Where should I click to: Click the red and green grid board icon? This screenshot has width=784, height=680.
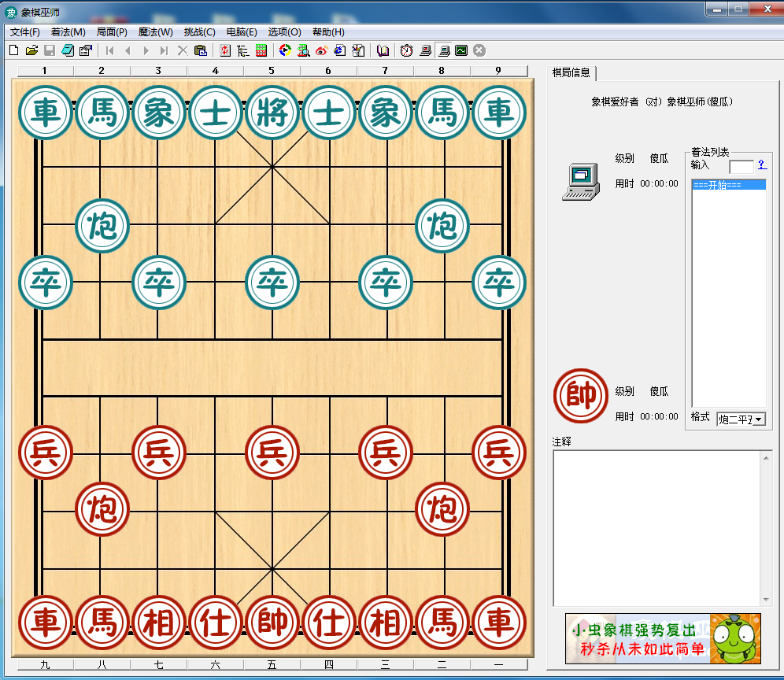click(261, 50)
